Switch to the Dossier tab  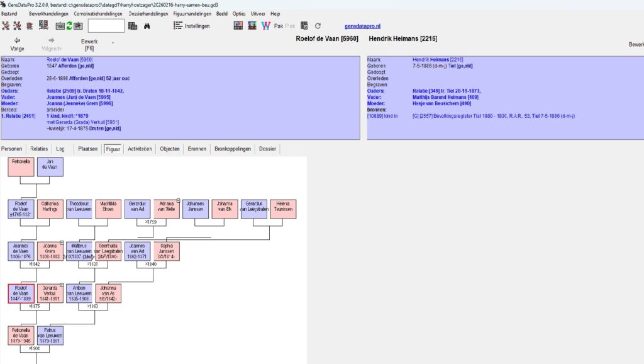point(267,149)
